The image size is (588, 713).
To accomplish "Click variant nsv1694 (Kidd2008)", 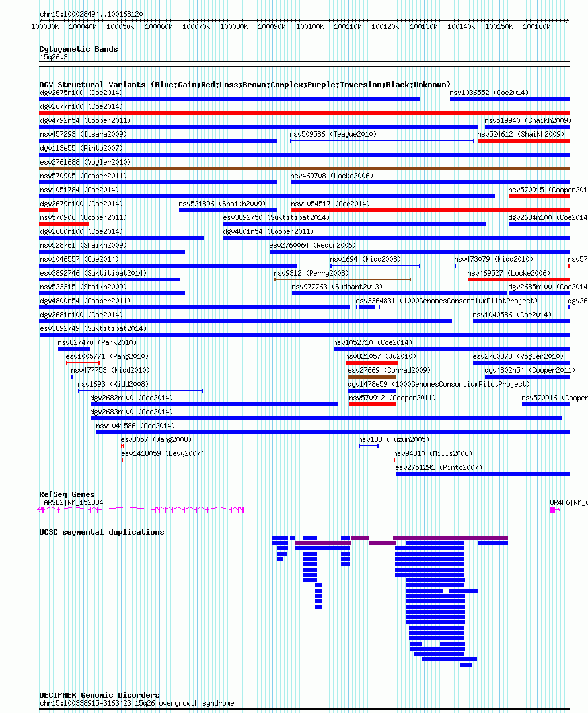I will [x=365, y=259].
